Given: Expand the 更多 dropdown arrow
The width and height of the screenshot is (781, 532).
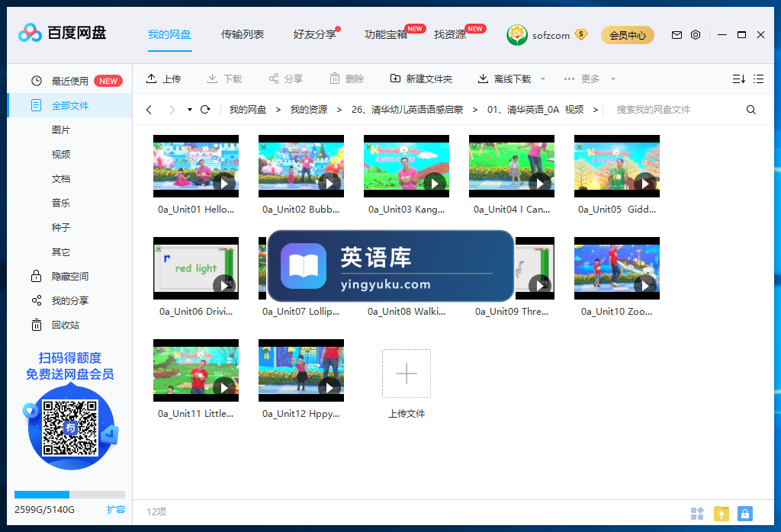Looking at the screenshot, I should point(613,79).
